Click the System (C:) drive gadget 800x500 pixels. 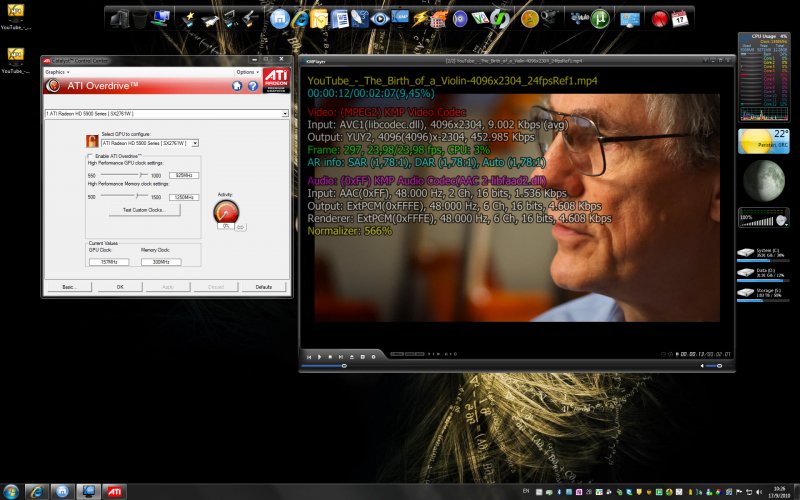(x=763, y=253)
